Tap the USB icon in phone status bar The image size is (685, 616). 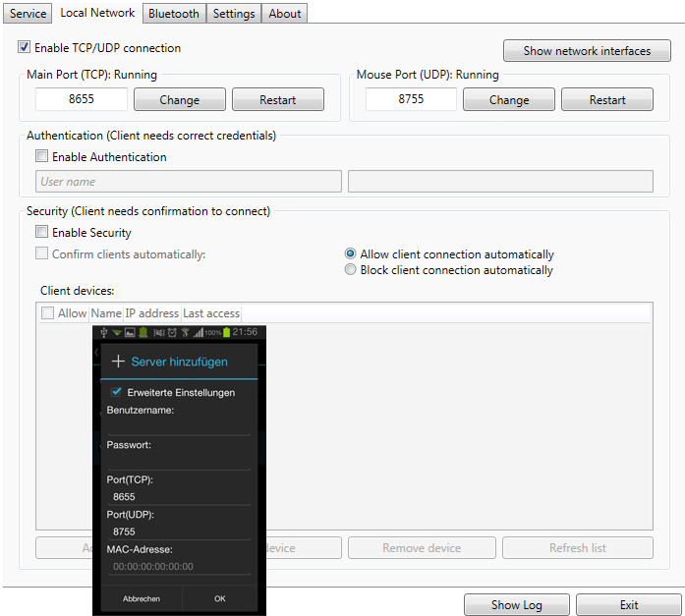(x=104, y=333)
